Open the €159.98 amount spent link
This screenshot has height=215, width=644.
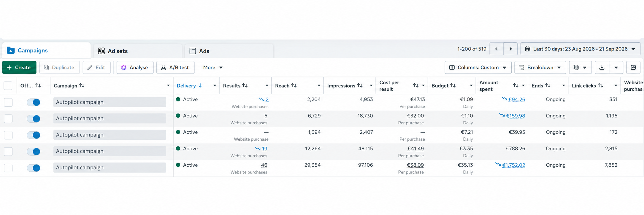coord(515,116)
